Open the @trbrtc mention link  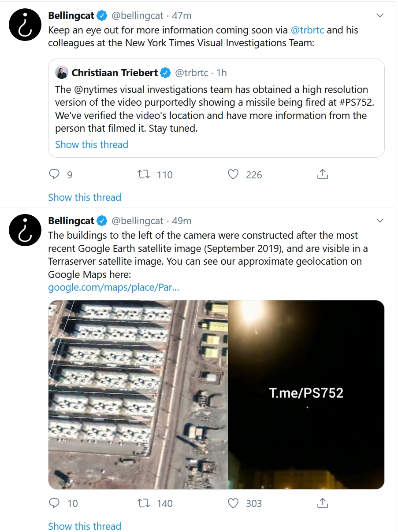coord(307,30)
